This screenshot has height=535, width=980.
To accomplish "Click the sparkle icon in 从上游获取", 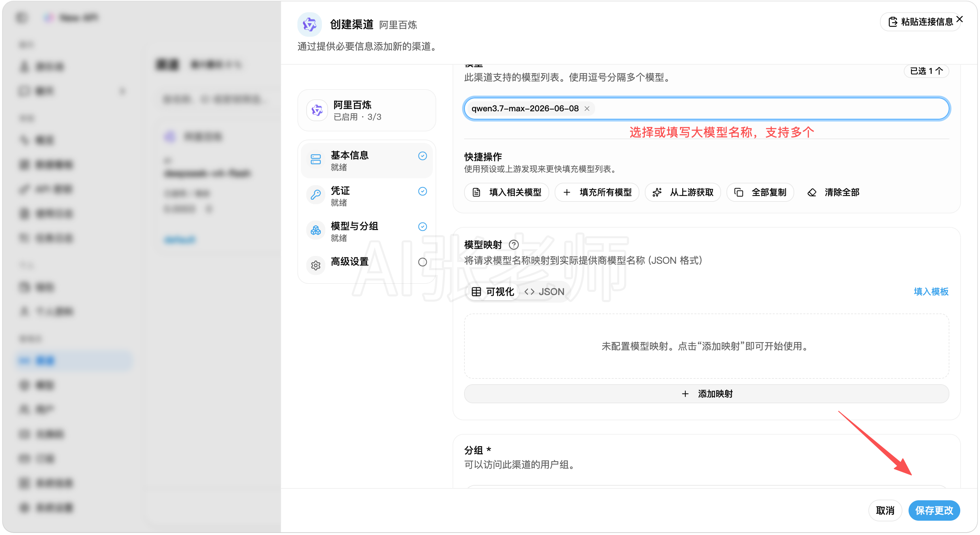I will point(657,192).
